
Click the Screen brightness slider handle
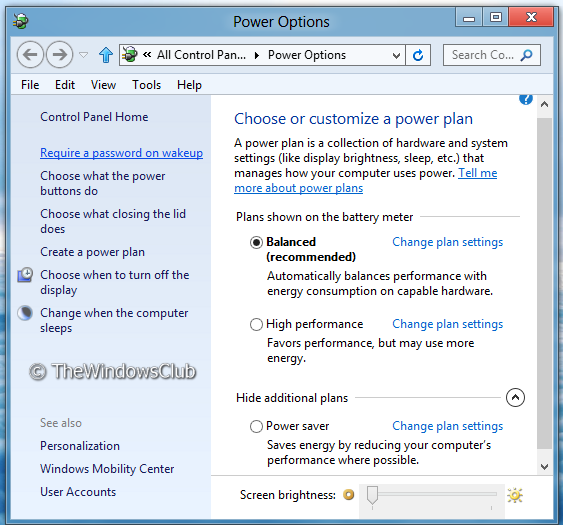point(372,495)
